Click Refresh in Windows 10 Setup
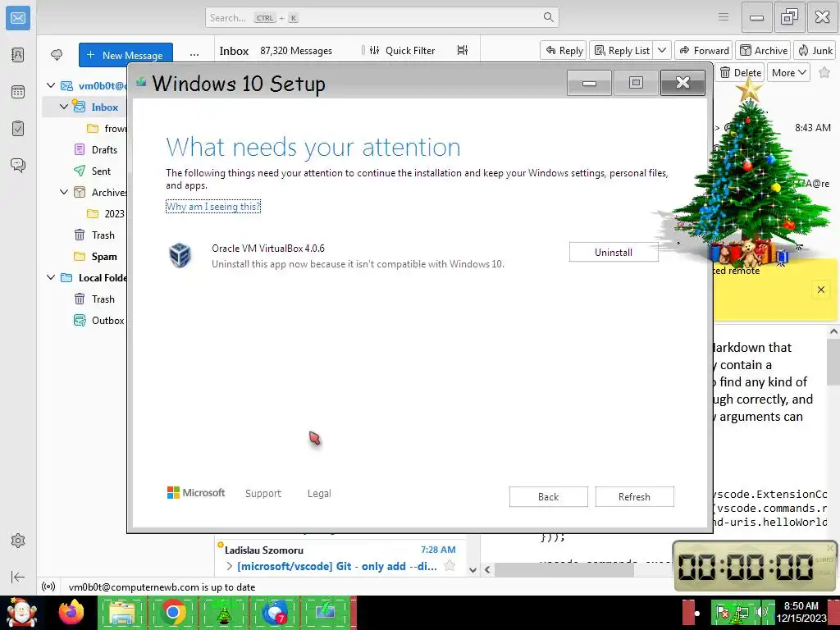840x630 pixels. 634,496
